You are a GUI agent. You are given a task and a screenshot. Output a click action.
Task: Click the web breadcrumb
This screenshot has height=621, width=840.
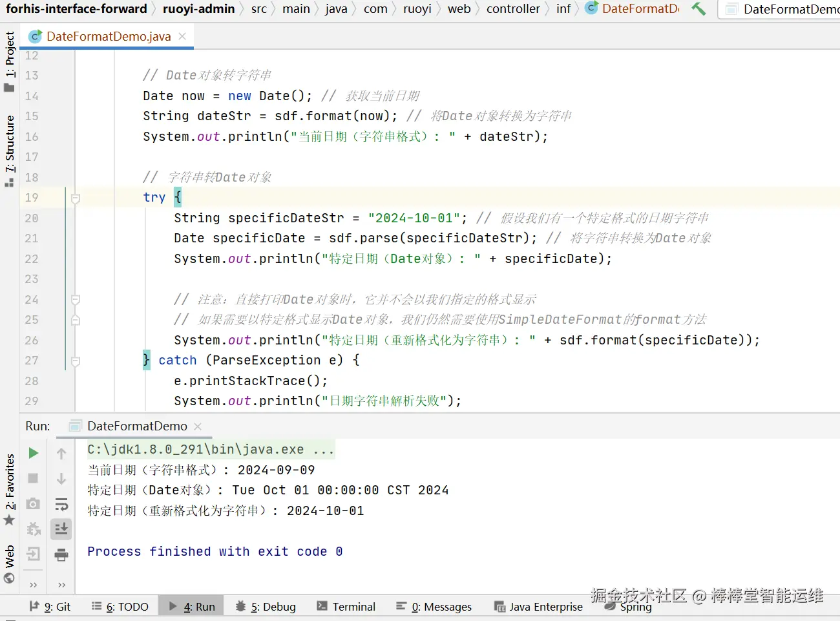459,8
